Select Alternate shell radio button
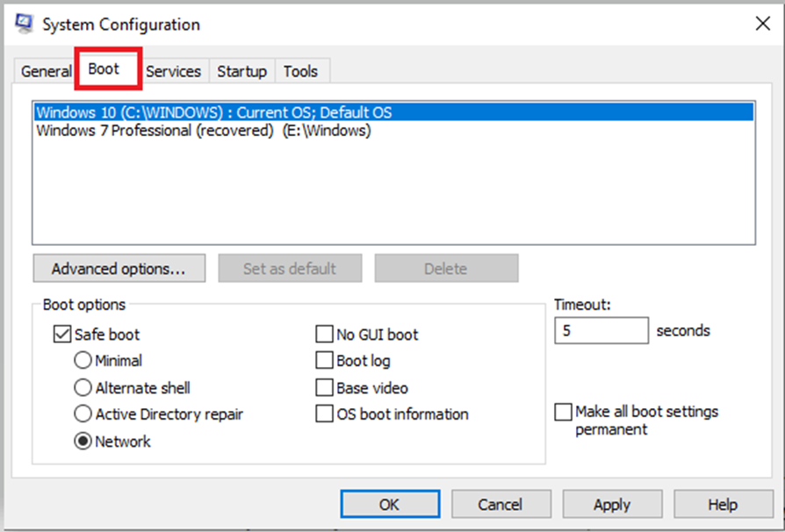Viewport: 785px width, 532px height. [83, 388]
